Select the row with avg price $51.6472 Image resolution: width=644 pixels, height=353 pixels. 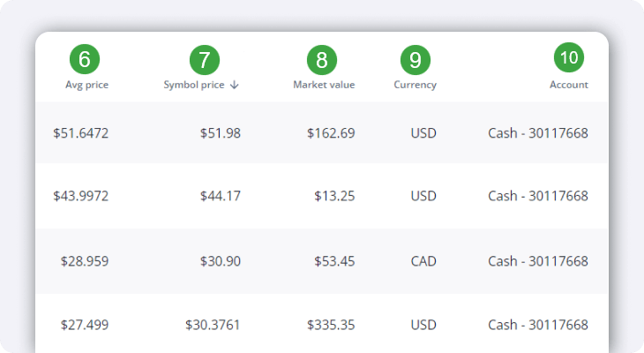(x=80, y=133)
